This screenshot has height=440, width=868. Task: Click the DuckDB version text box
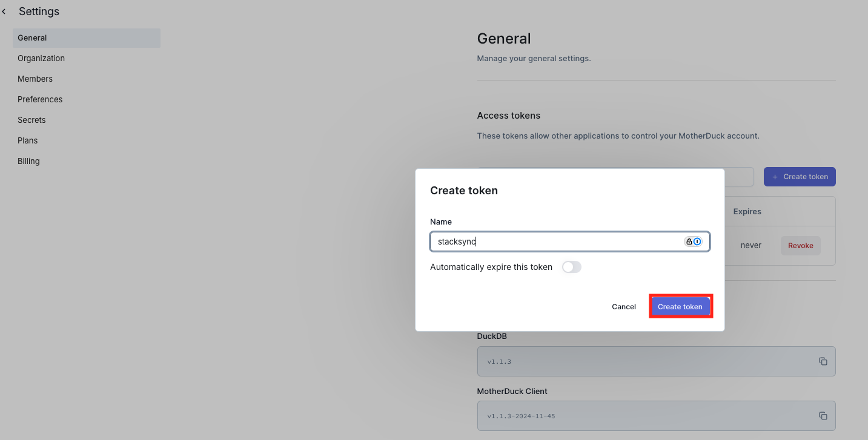642,361
